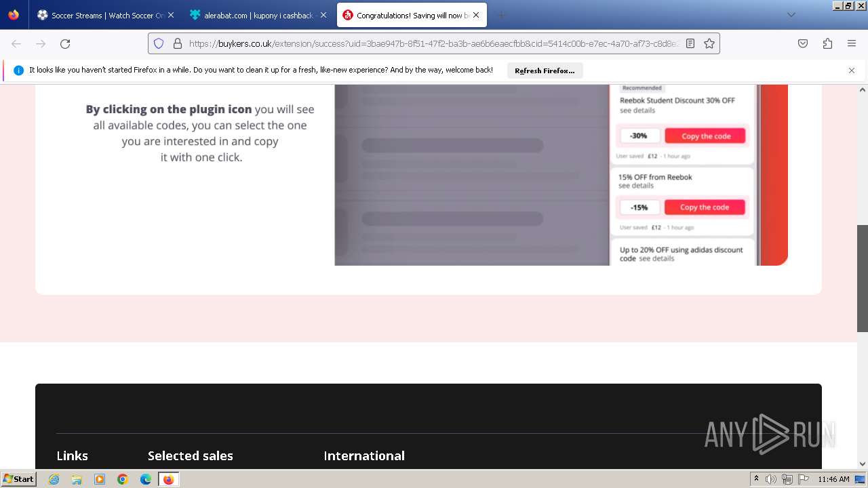Click the Selected sales footer heading
Image resolution: width=868 pixels, height=488 pixels.
(191, 455)
